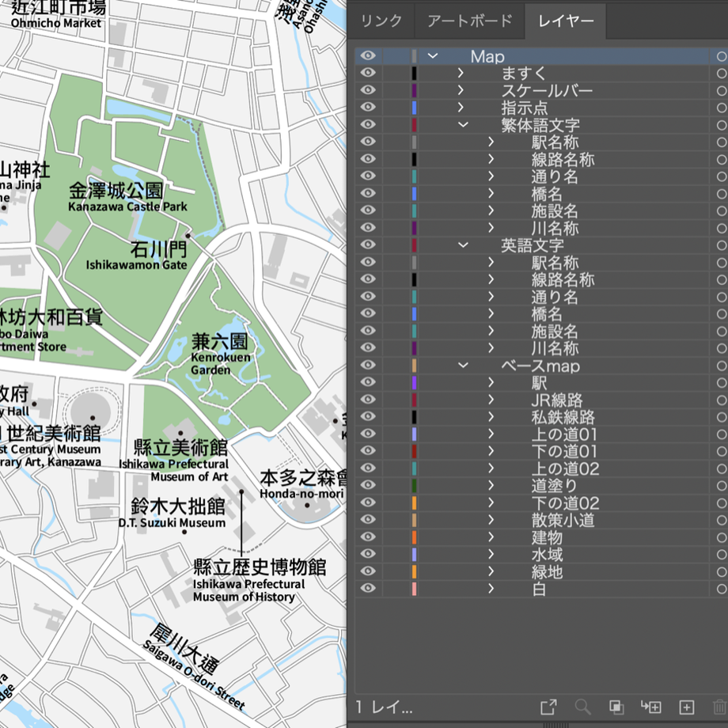728x728 pixels.
Task: Hide the 英語文字 layer group
Action: point(368,245)
